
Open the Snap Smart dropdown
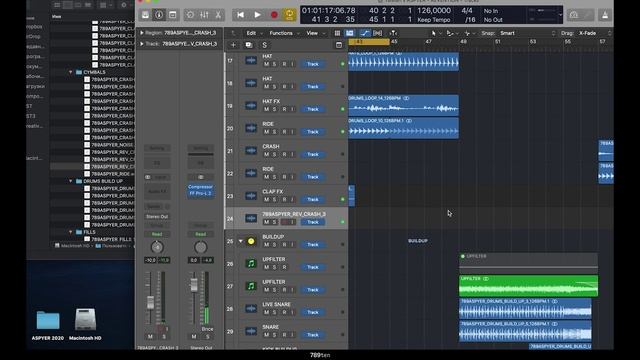527,33
